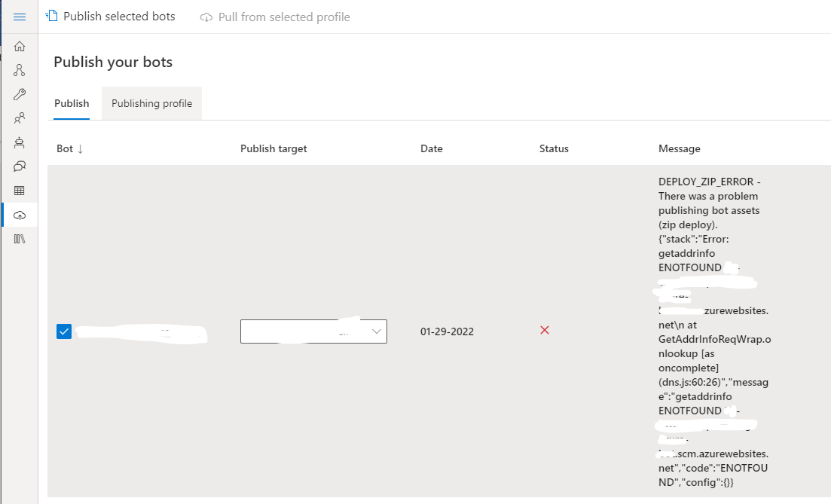
Task: Click Pull from selected profile
Action: pos(274,16)
